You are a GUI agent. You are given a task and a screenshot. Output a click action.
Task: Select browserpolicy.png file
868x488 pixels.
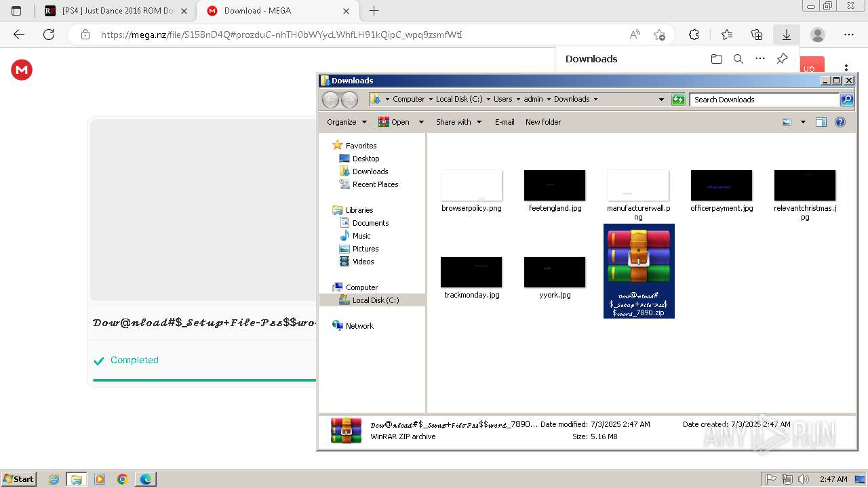point(471,191)
